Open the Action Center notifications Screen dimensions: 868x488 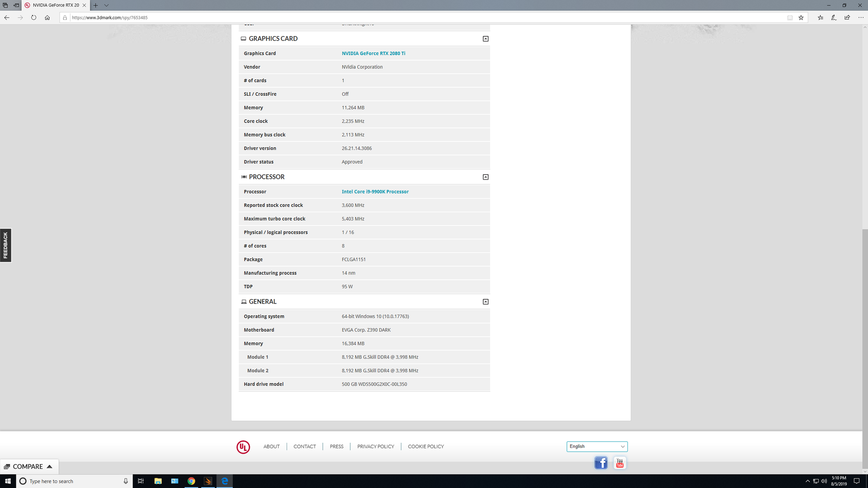click(857, 481)
